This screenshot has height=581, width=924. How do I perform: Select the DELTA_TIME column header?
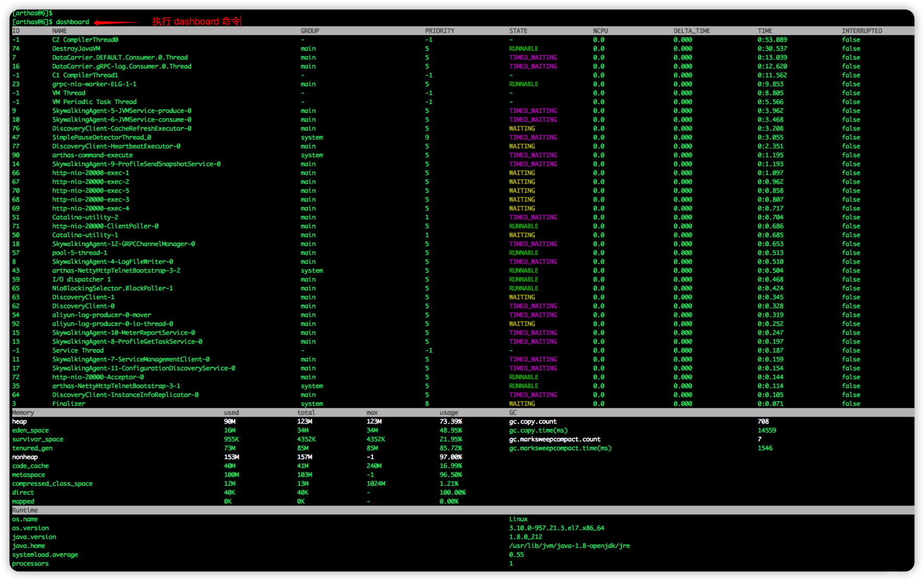pos(692,31)
